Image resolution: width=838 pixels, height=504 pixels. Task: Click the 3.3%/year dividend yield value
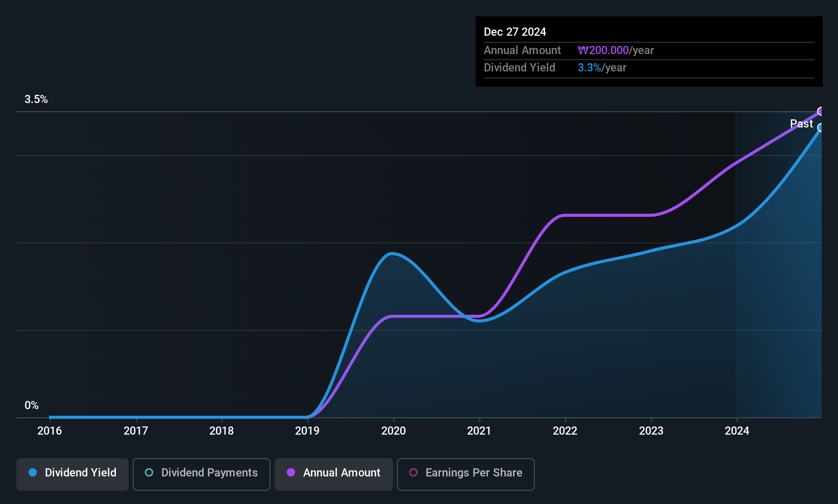point(602,68)
